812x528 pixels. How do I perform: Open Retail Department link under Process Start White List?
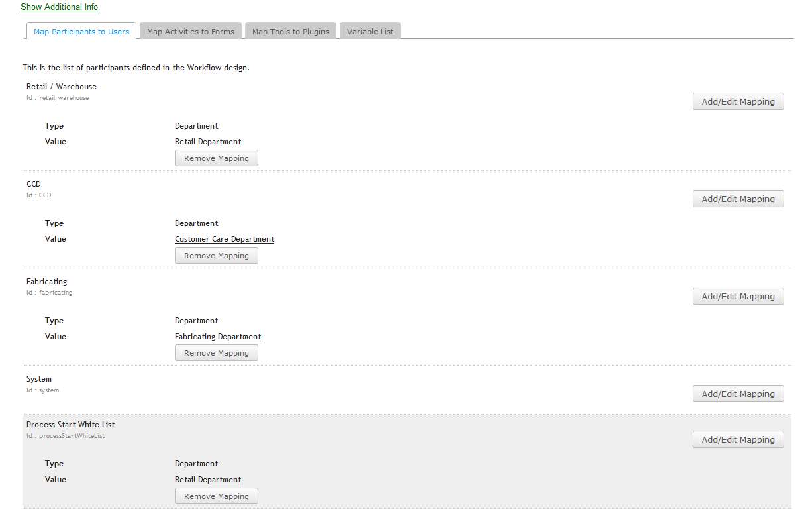pyautogui.click(x=208, y=480)
